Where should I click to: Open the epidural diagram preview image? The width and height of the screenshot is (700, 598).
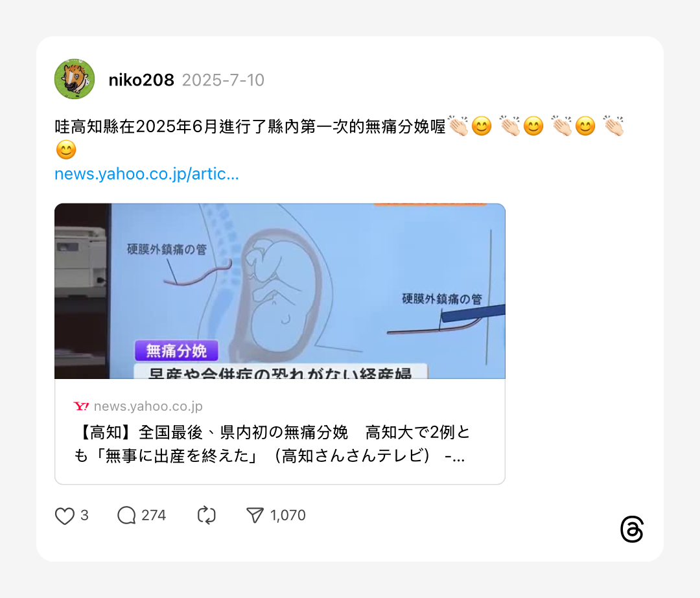pyautogui.click(x=280, y=291)
